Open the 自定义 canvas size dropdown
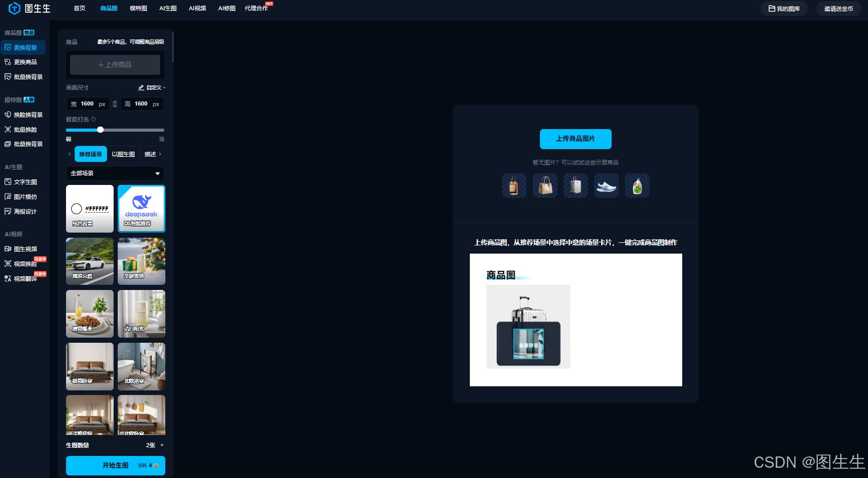Screen dimensions: 868x478 point(152,88)
